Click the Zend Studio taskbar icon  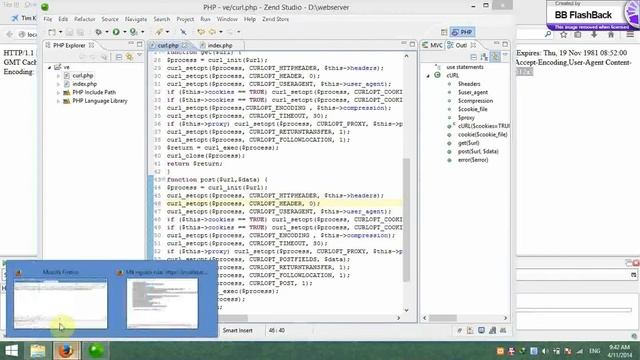96,351
